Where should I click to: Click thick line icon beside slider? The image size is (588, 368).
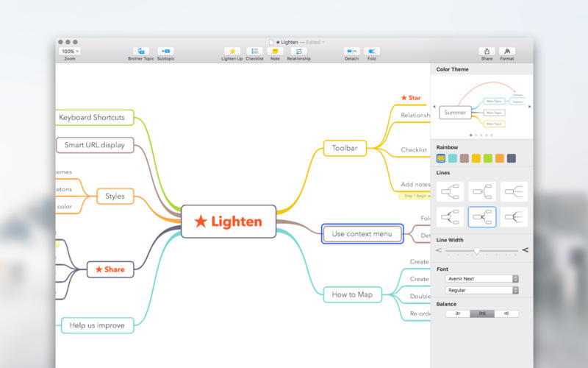[525, 250]
